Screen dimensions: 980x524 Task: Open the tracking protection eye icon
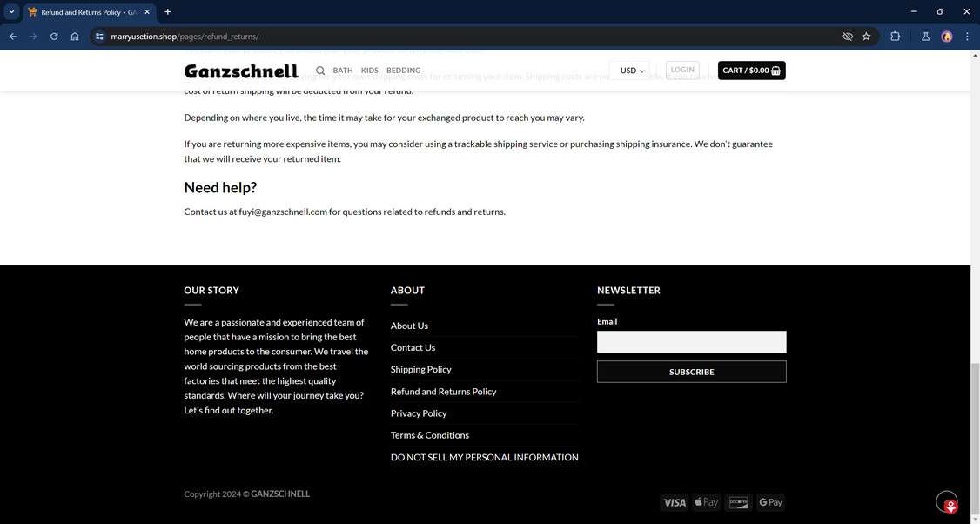[848, 37]
